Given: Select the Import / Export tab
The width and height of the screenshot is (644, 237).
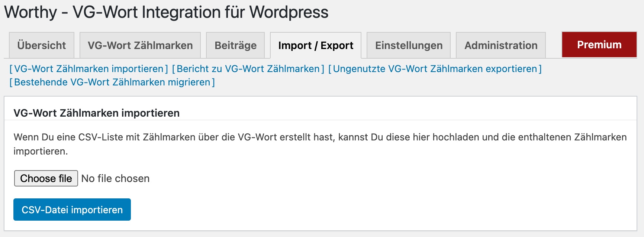Looking at the screenshot, I should point(316,45).
